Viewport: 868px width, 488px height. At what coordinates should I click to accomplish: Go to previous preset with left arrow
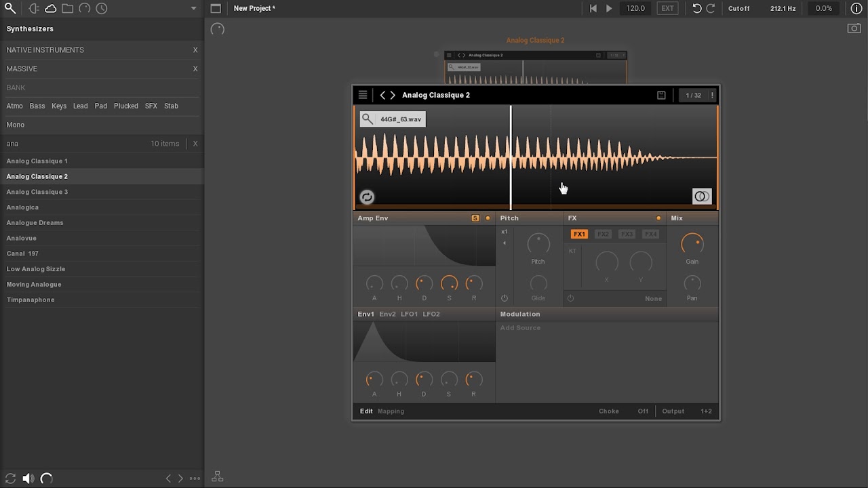(x=382, y=95)
